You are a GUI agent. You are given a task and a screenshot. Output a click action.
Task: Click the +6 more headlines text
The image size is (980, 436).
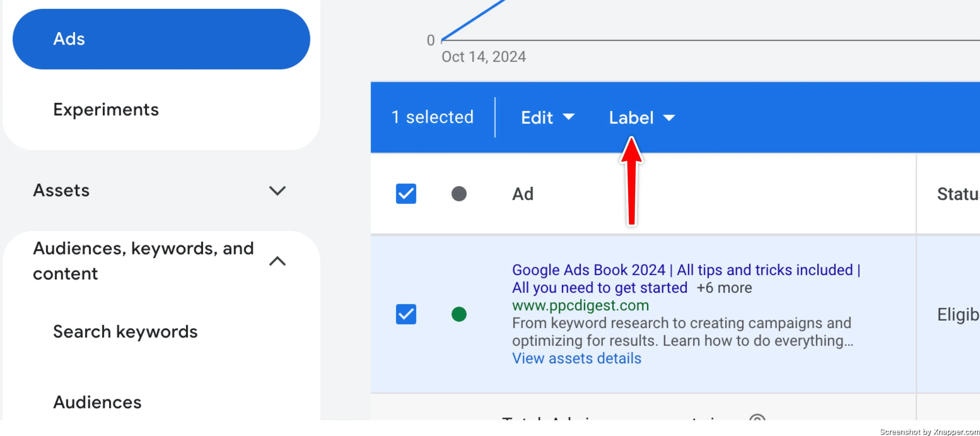724,288
